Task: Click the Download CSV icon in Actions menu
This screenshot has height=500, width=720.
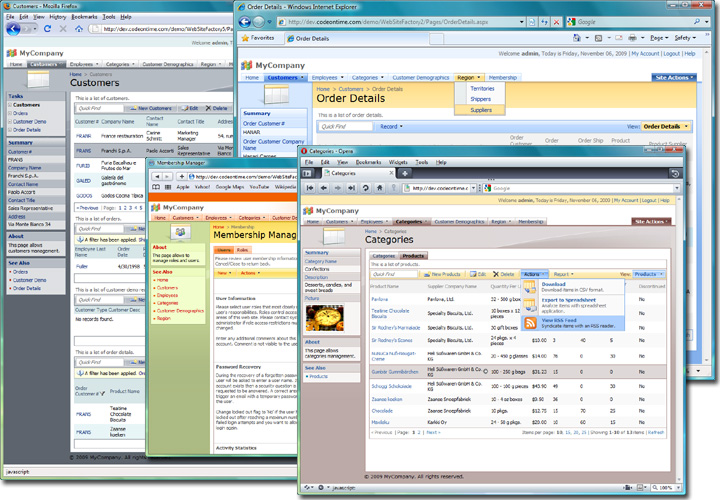Action: [529, 287]
